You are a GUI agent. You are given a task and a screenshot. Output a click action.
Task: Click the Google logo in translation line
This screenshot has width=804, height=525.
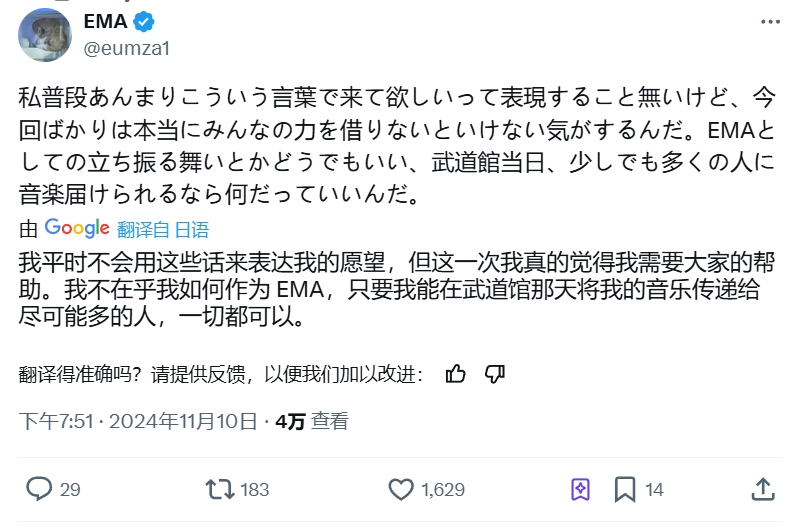coord(77,228)
